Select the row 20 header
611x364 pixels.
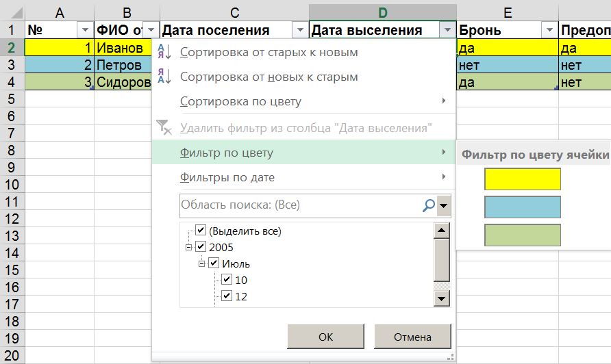(12, 355)
